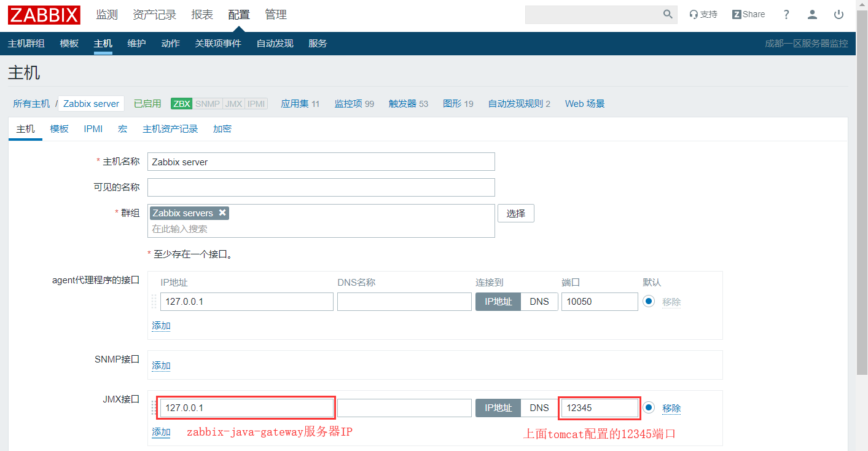Image resolution: width=868 pixels, height=451 pixels.
Task: Click the agent IP address field
Action: pos(247,302)
